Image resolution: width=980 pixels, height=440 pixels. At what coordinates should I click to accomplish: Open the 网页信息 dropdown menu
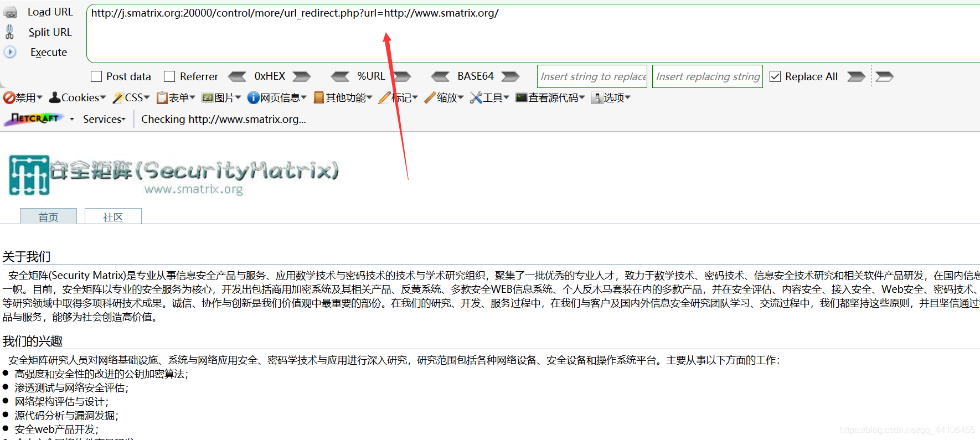283,98
